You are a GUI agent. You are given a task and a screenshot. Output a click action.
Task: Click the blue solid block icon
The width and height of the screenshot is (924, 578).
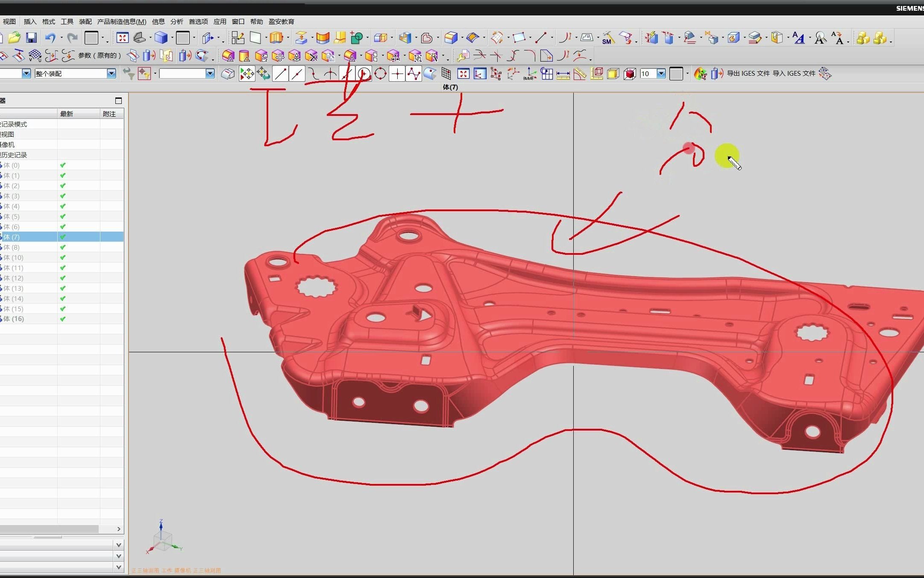pyautogui.click(x=161, y=38)
